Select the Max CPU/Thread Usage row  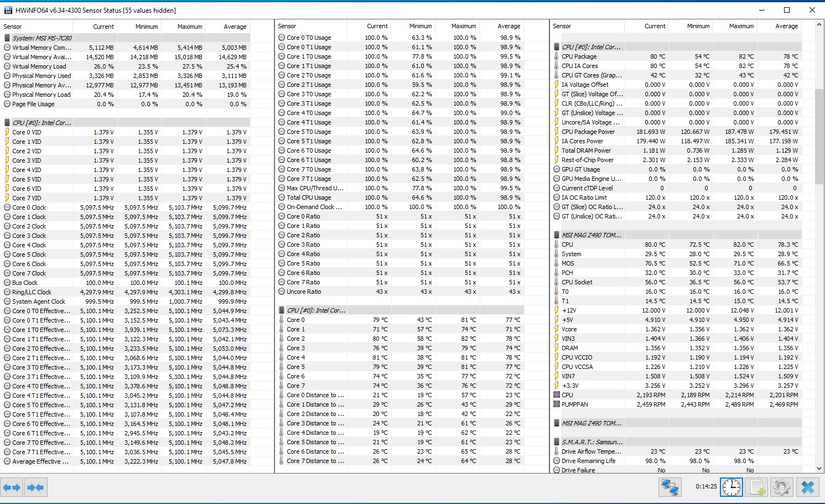[401, 188]
